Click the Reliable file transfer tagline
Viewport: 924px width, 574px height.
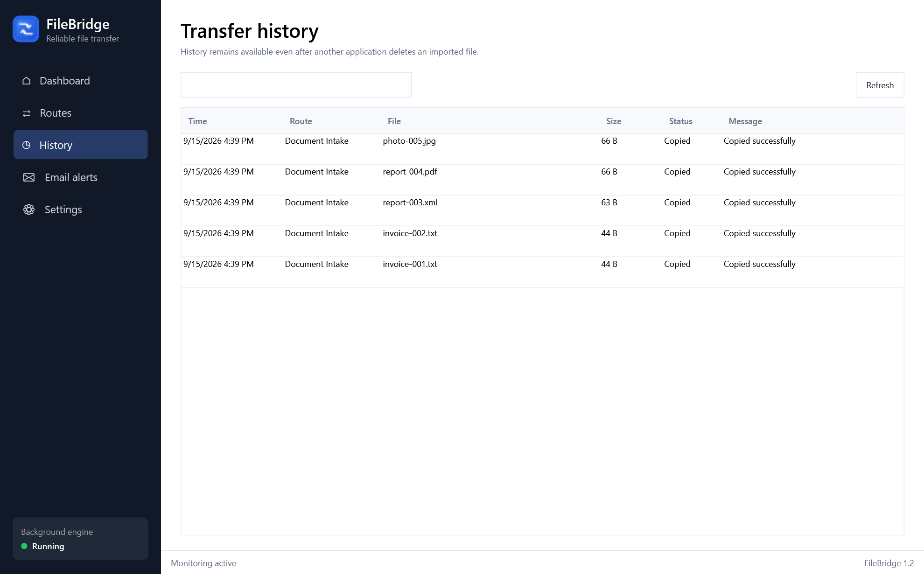pyautogui.click(x=83, y=39)
